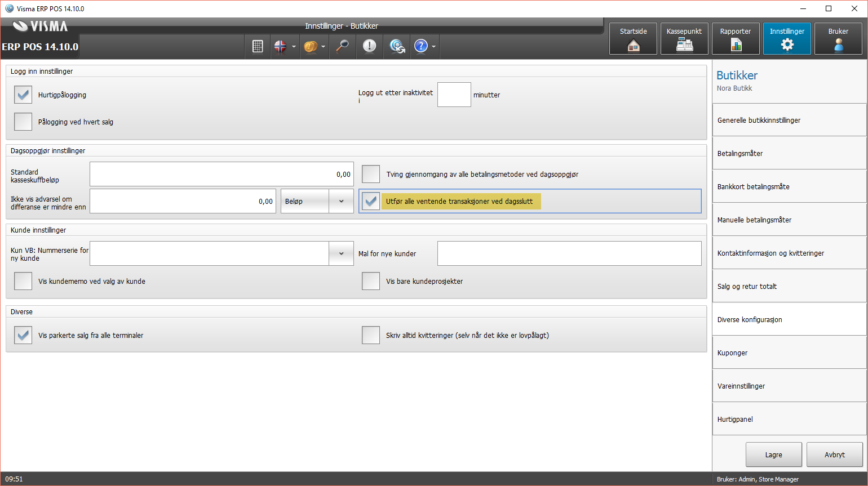Click the app icon in title bar

tap(9, 8)
